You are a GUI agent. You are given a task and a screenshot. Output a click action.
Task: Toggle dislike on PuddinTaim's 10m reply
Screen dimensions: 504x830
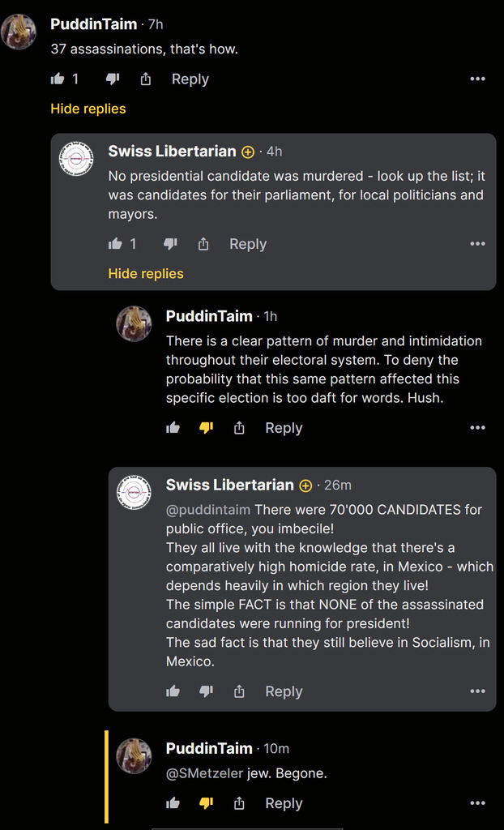[206, 803]
